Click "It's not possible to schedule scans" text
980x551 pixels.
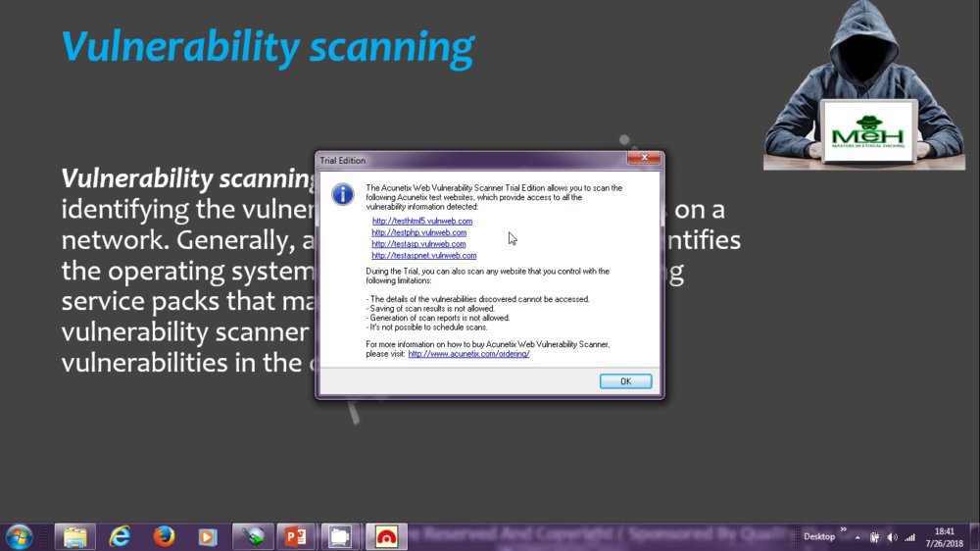pyautogui.click(x=427, y=327)
